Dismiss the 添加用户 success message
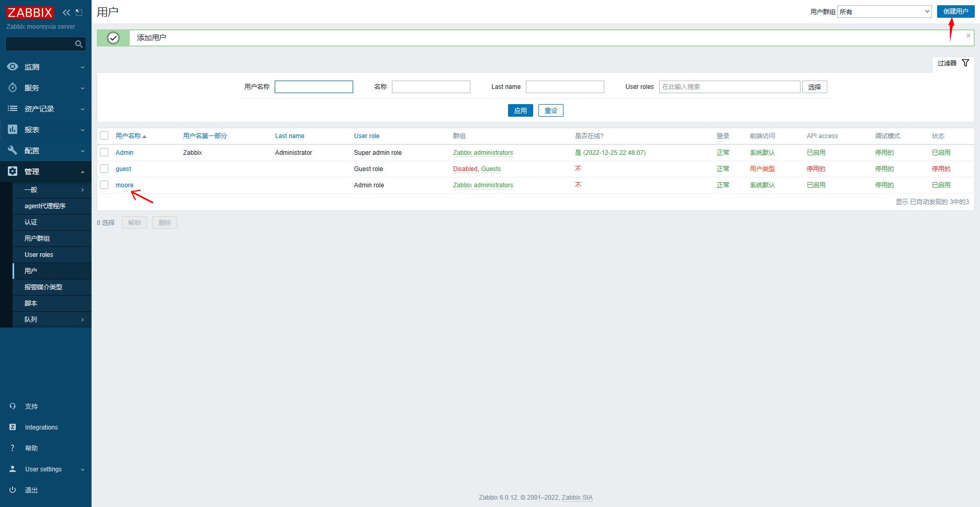The width and height of the screenshot is (980, 507). (x=968, y=36)
